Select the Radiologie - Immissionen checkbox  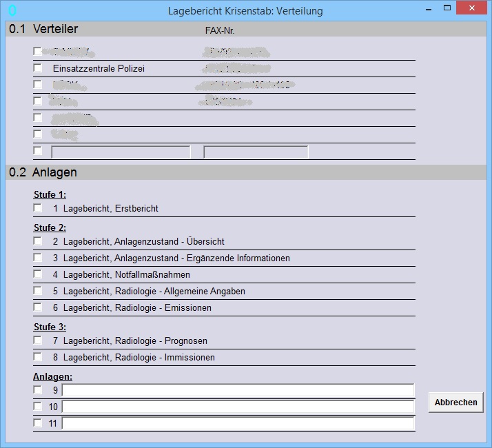[38, 356]
